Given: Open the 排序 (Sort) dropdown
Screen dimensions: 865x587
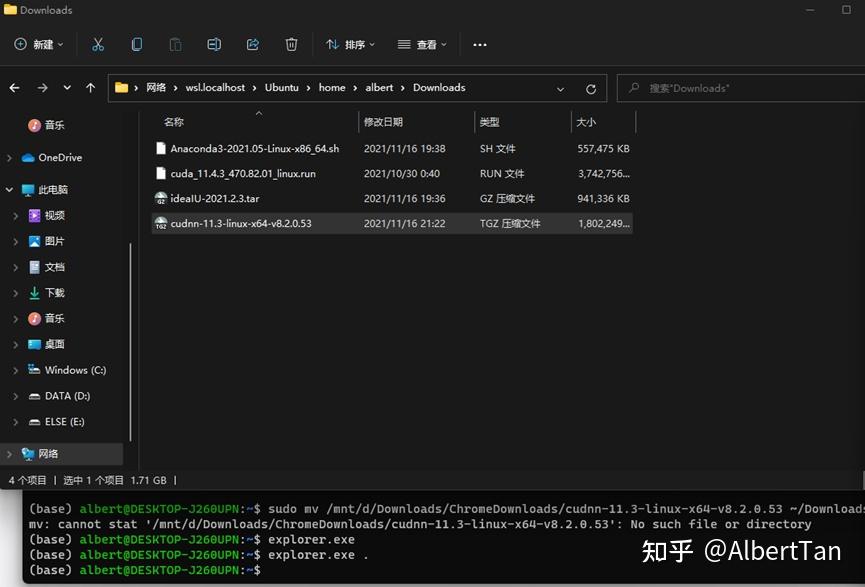Looking at the screenshot, I should 350,45.
